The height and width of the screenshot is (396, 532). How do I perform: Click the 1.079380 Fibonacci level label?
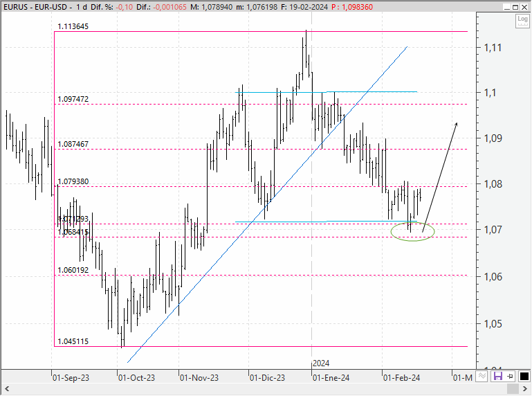(x=73, y=181)
